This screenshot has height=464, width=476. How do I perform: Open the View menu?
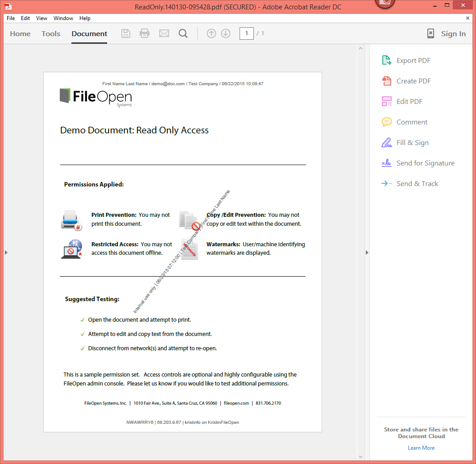pyautogui.click(x=41, y=18)
